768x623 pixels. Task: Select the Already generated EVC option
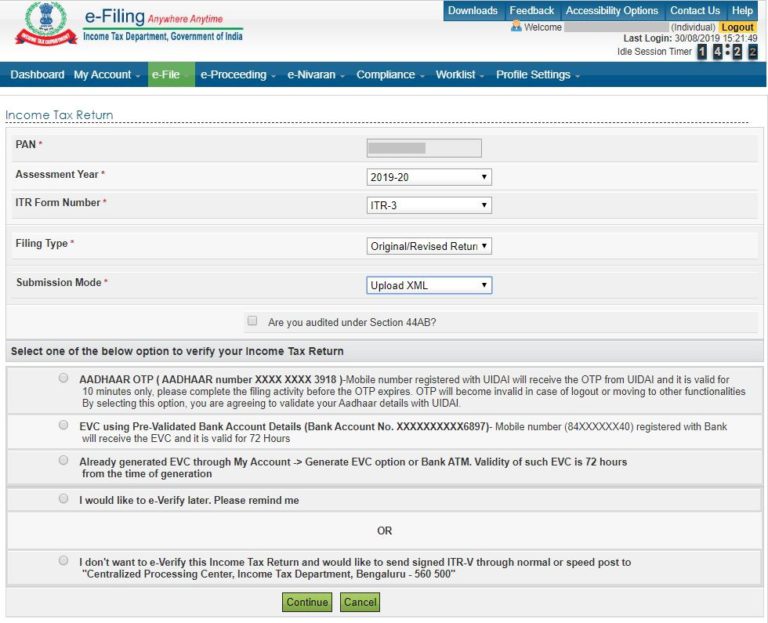click(x=64, y=461)
